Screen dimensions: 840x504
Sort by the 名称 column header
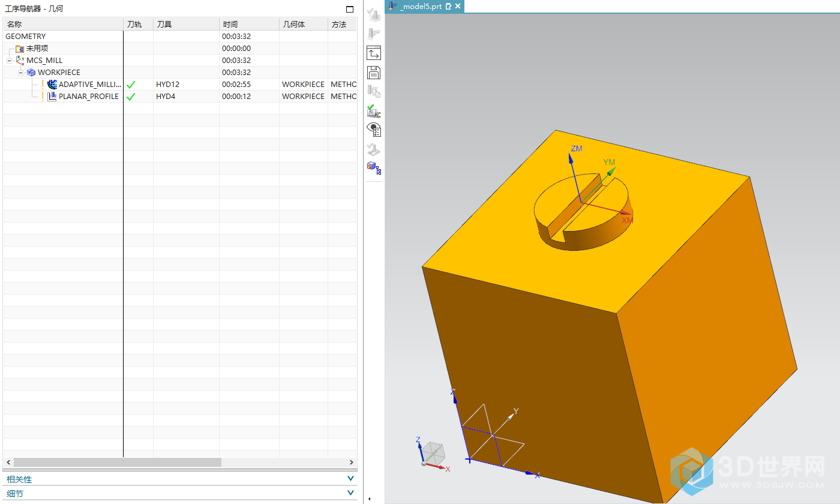[x=63, y=24]
